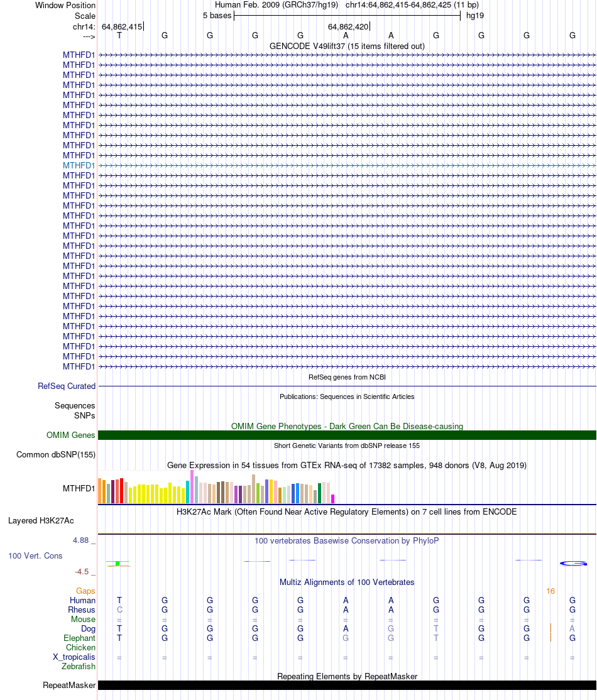Click the Common dbSNP(155) label
This screenshot has height=700, width=597.
pos(56,454)
